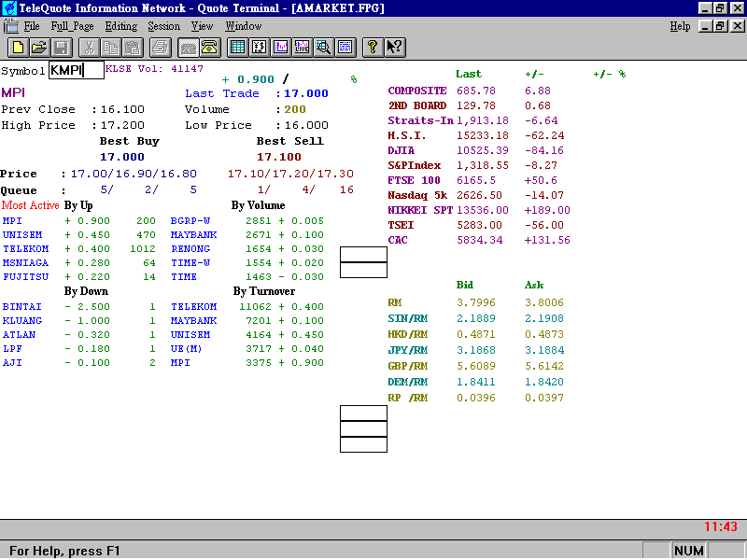
Task: Restore the inner AMARKET.FPG document window
Action: 720,26
